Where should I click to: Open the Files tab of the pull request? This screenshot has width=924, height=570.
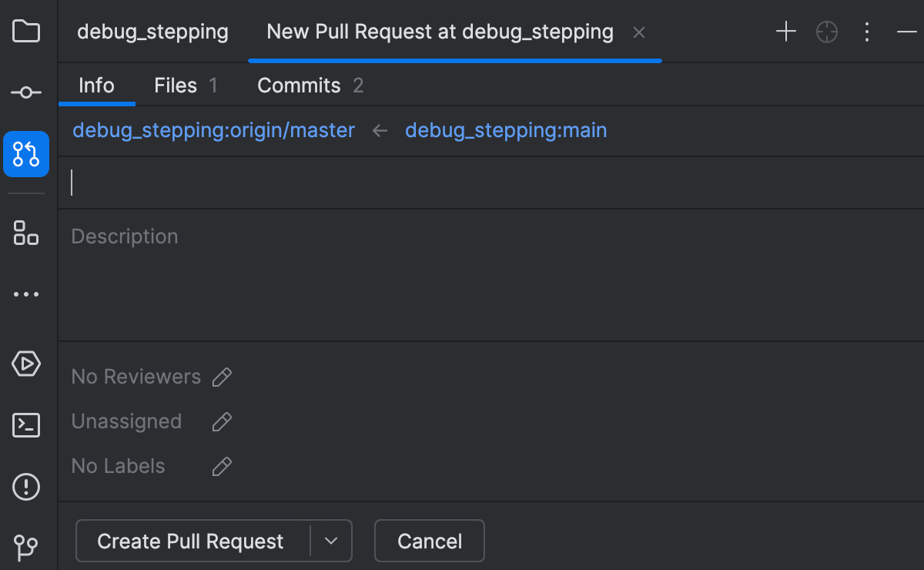(x=175, y=85)
